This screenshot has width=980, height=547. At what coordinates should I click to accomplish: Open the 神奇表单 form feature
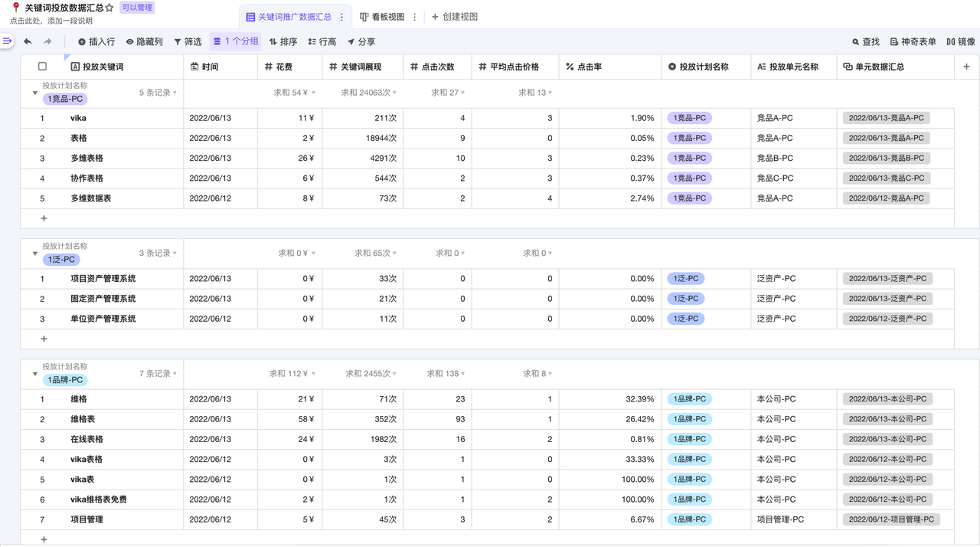[x=913, y=42]
